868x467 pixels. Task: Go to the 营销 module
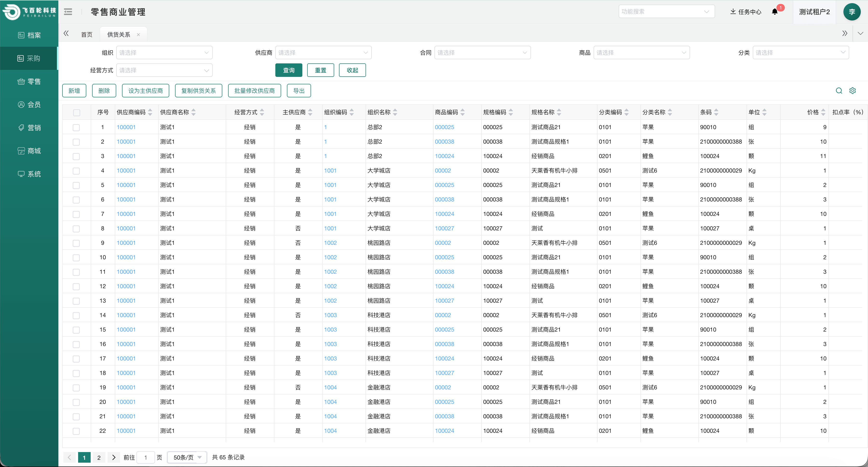29,128
